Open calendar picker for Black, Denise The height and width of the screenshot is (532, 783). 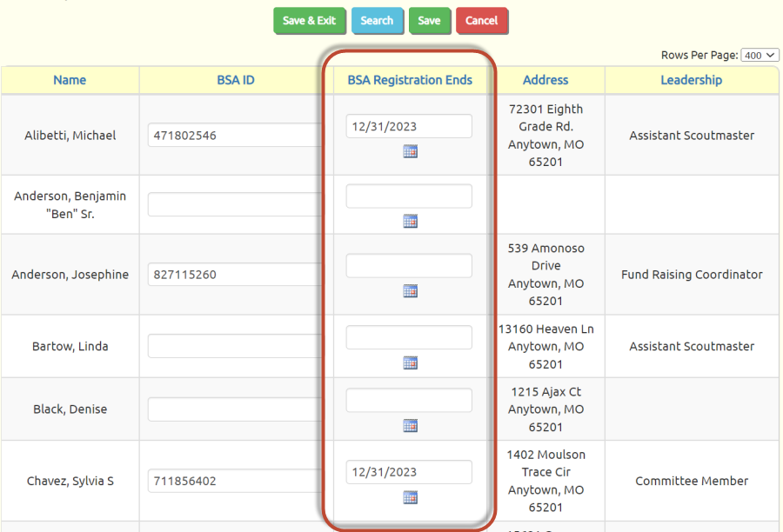pos(410,426)
